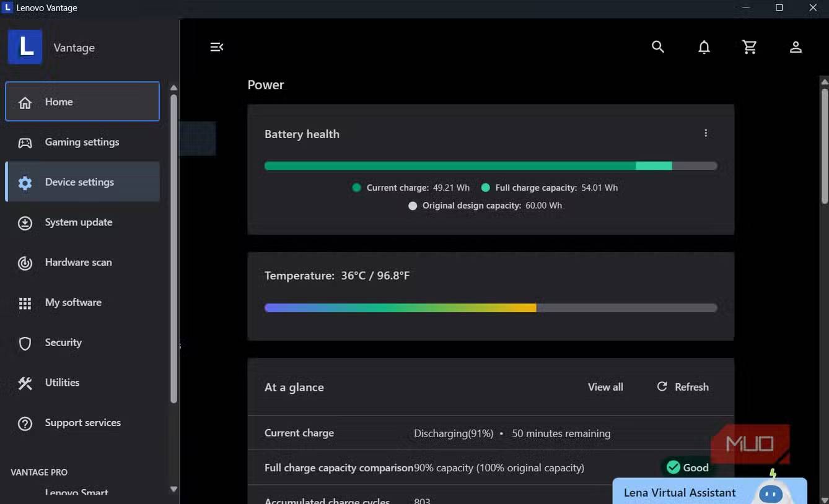Image resolution: width=829 pixels, height=504 pixels.
Task: Open Support services page
Action: pyautogui.click(x=82, y=423)
